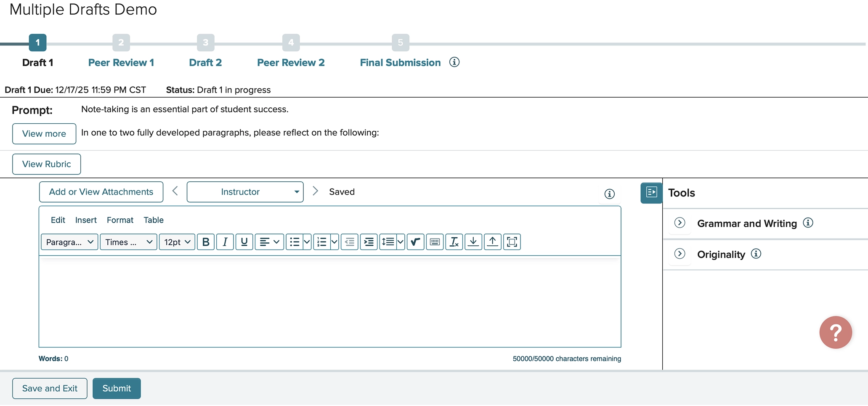Expand the Originality tool

pos(679,254)
